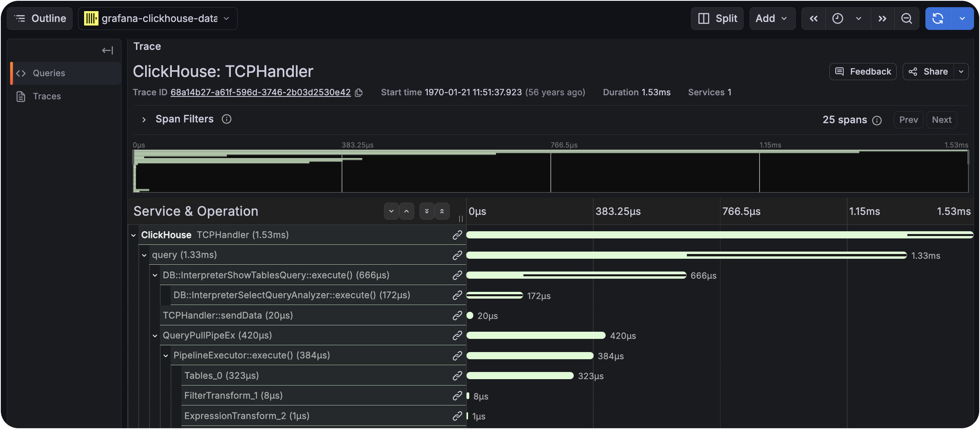Screen dimensions: 980x429
Task: Collapse all spans in the trace view
Action: (x=442, y=211)
